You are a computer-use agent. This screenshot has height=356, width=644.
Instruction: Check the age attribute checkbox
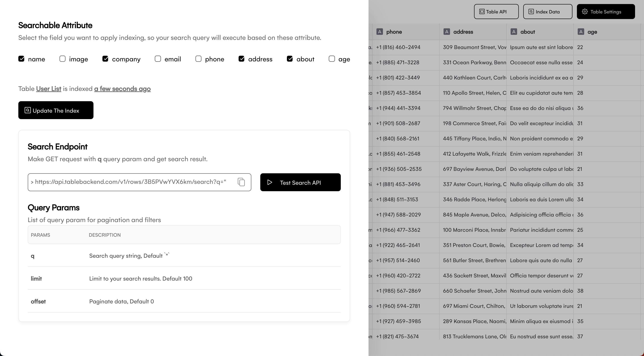(332, 59)
